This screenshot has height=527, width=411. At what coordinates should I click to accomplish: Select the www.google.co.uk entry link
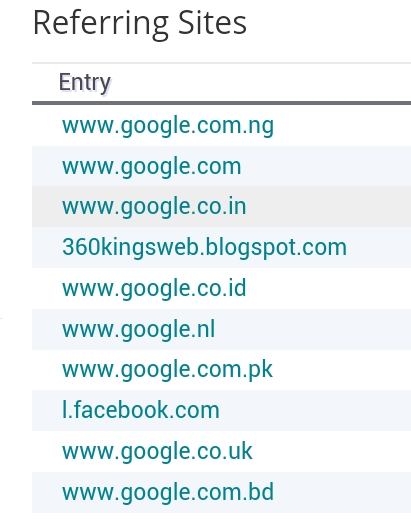click(x=157, y=451)
